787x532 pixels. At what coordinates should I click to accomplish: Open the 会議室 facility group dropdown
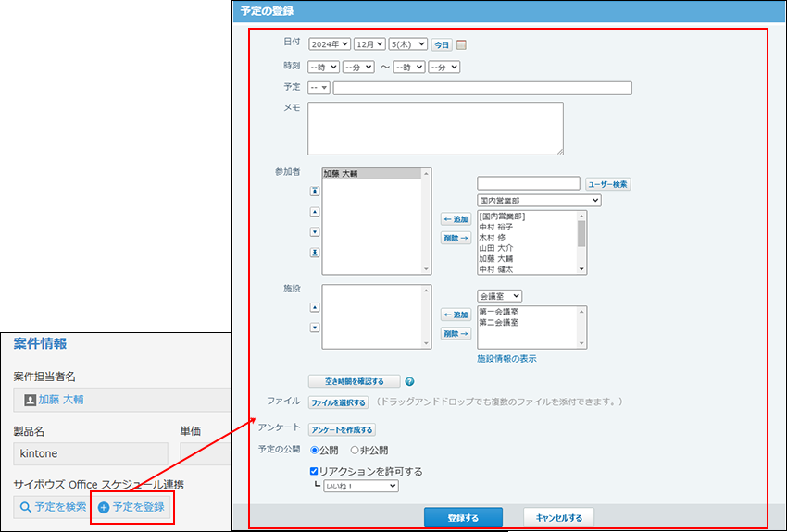(500, 296)
